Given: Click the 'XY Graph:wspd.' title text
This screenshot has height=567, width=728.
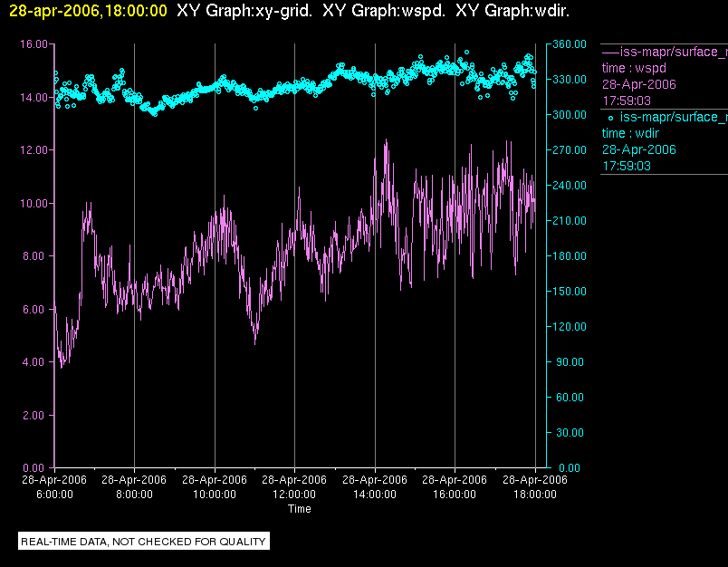Looking at the screenshot, I should click(384, 11).
